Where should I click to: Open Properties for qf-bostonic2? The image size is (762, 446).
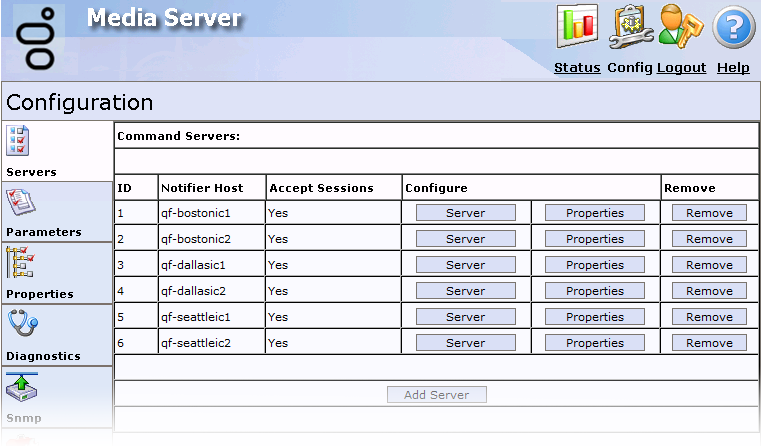pyautogui.click(x=595, y=239)
